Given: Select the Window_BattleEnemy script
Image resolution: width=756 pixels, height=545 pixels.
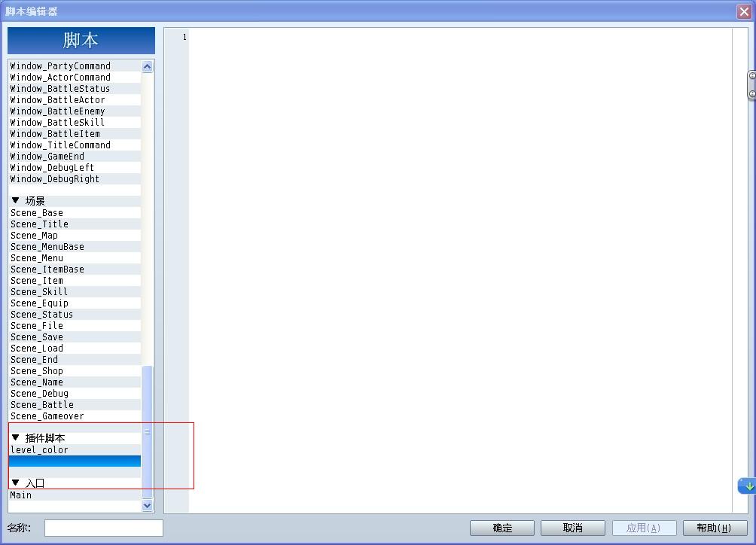Looking at the screenshot, I should pos(75,111).
